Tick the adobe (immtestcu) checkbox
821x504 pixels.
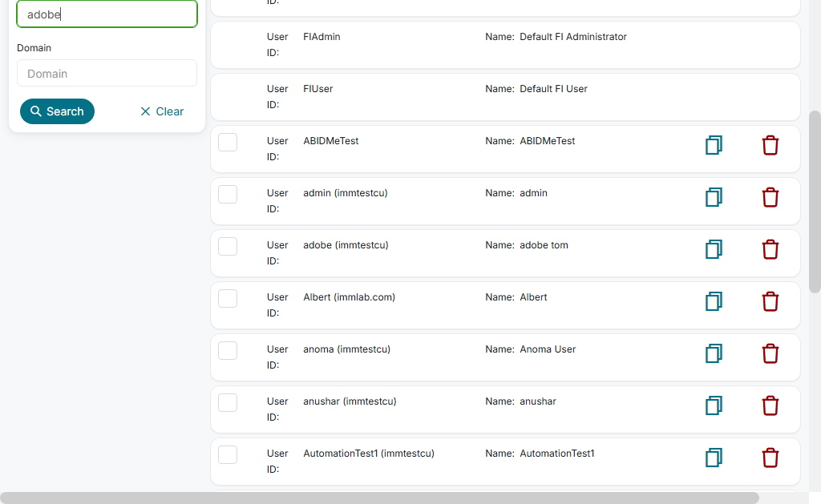pyautogui.click(x=228, y=246)
